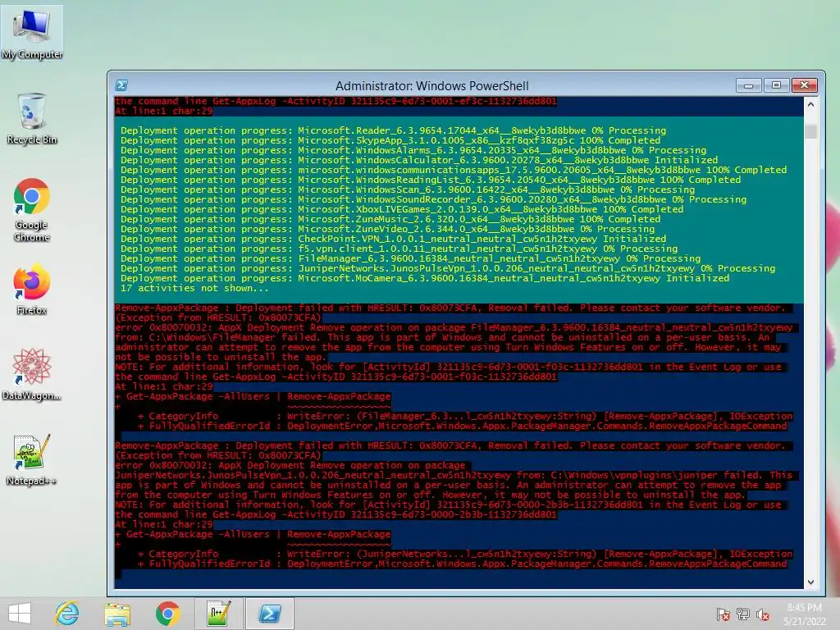Click the 'C:\Windows\vpnplugins\juniper failed' error line

pyautogui.click(x=454, y=475)
